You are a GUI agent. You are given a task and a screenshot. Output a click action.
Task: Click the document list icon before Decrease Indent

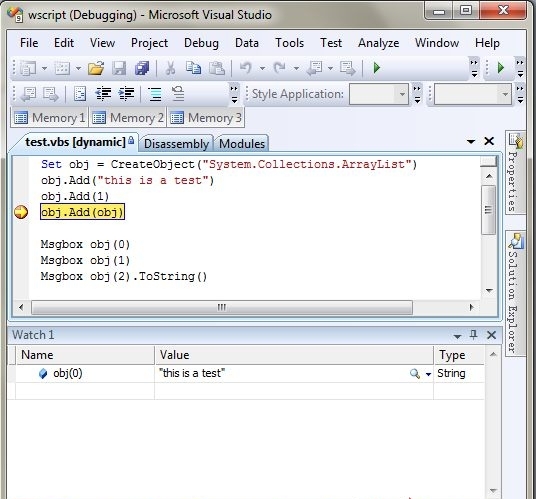click(80, 94)
